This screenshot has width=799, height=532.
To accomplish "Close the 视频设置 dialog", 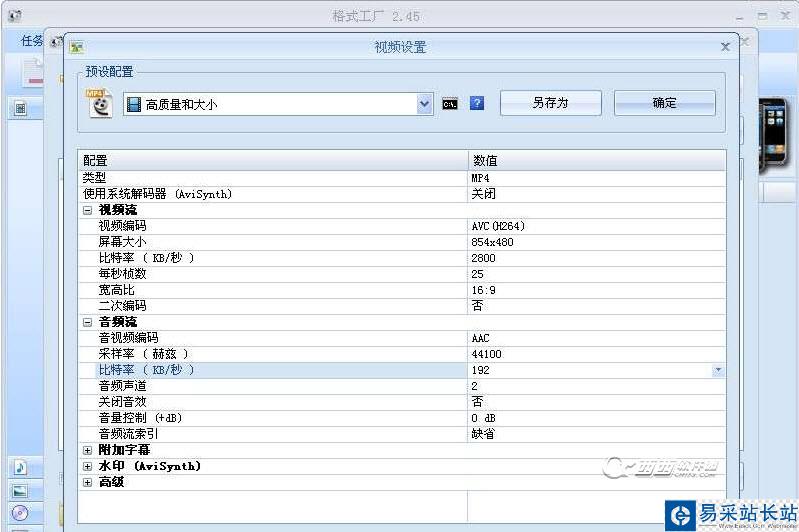I will pos(725,47).
